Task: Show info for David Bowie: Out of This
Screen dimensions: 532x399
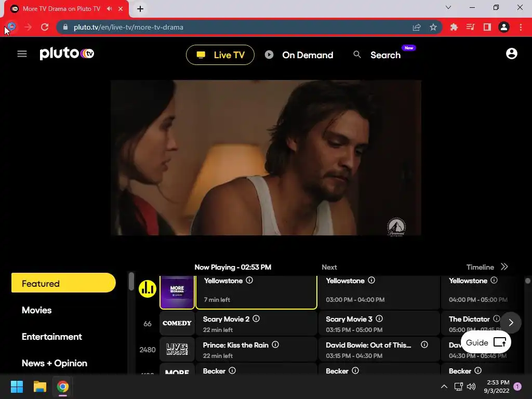Action: tap(424, 345)
